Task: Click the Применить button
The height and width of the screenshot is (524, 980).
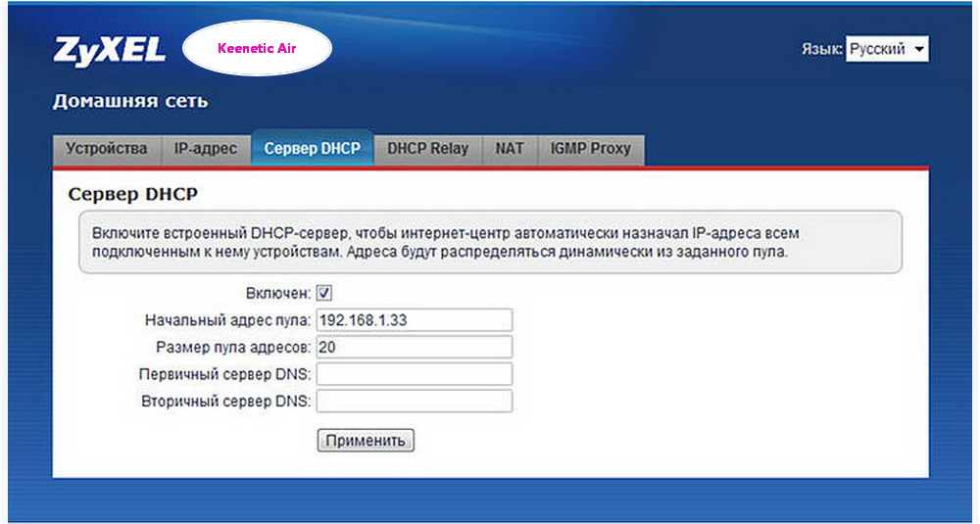Action: [366, 441]
